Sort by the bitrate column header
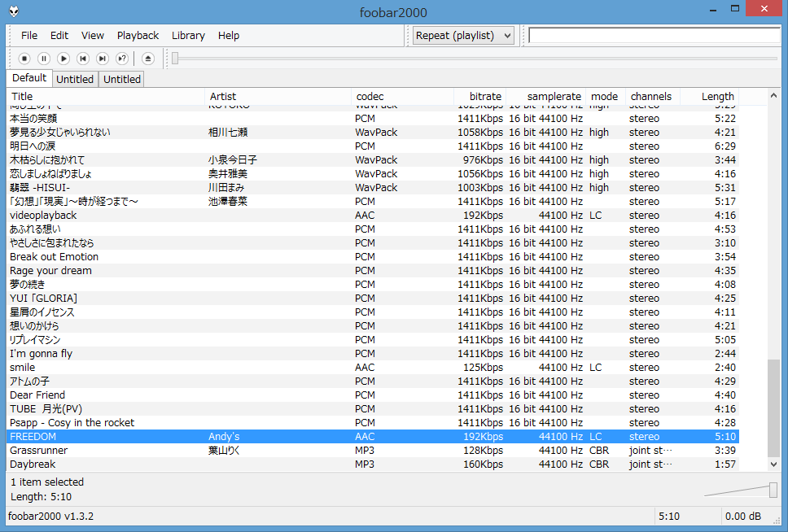 pyautogui.click(x=479, y=97)
